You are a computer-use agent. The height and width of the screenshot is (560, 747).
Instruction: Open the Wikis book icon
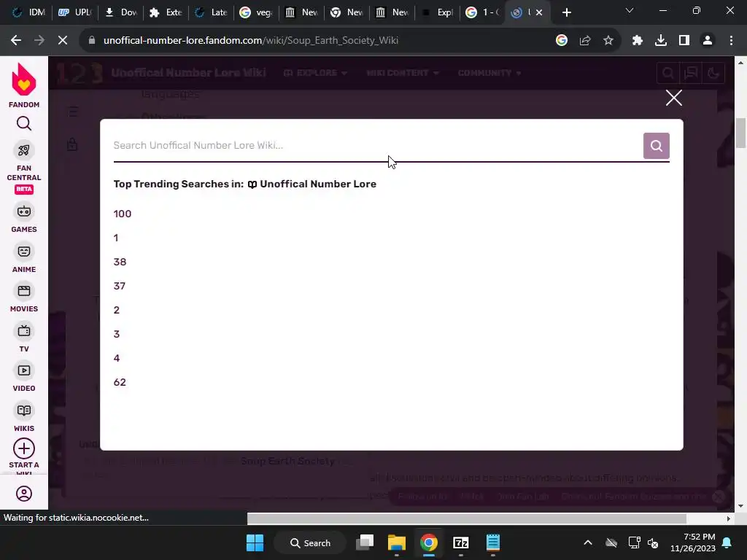coord(24,411)
